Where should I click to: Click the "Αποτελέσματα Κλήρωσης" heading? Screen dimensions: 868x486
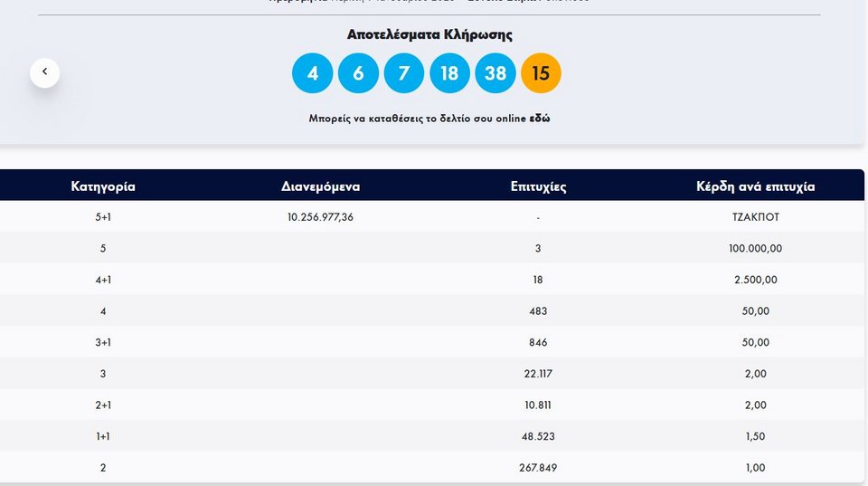tap(429, 34)
